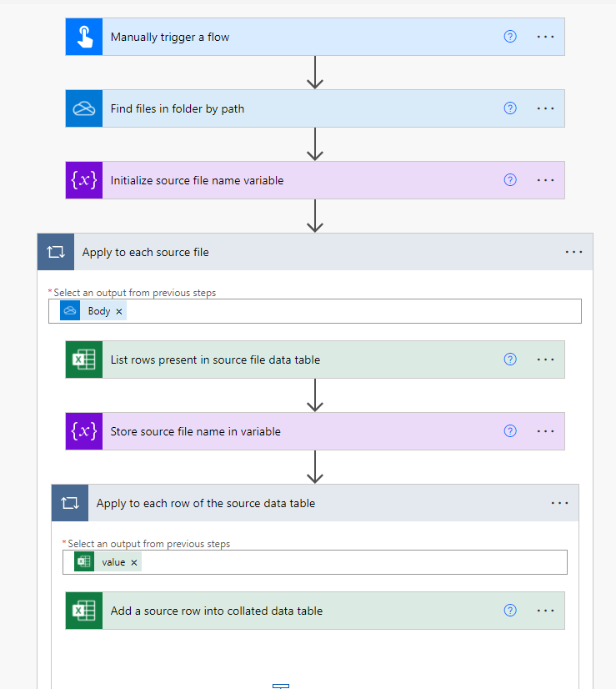Open the ellipsis menu for Apply to each row
616x689 pixels.
pos(559,503)
